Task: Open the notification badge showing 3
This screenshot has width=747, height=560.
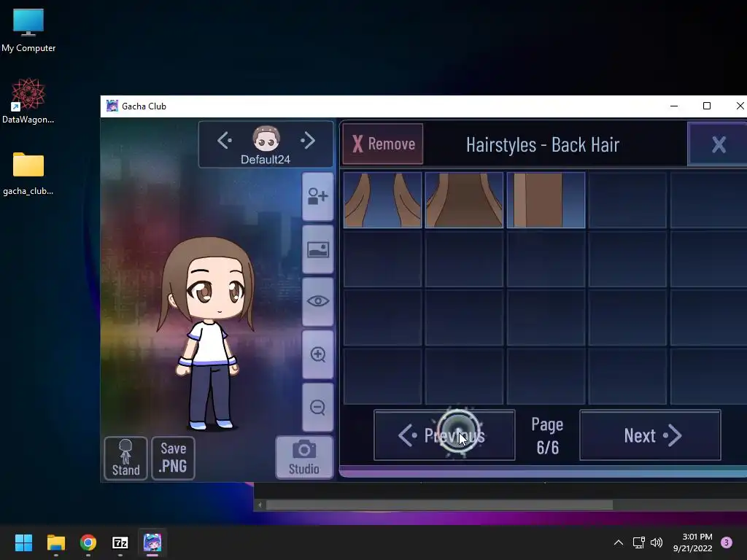Action: coord(727,542)
